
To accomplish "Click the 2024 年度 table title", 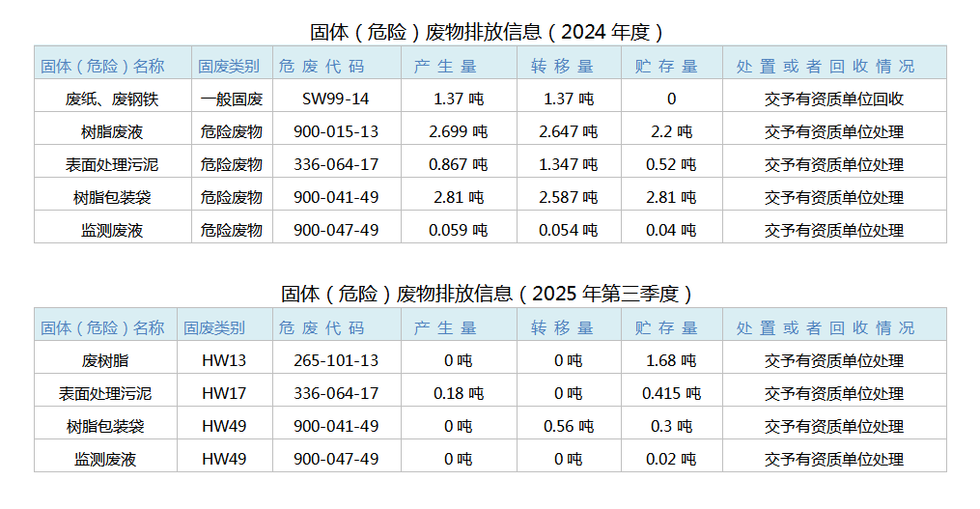I will click(488, 32).
